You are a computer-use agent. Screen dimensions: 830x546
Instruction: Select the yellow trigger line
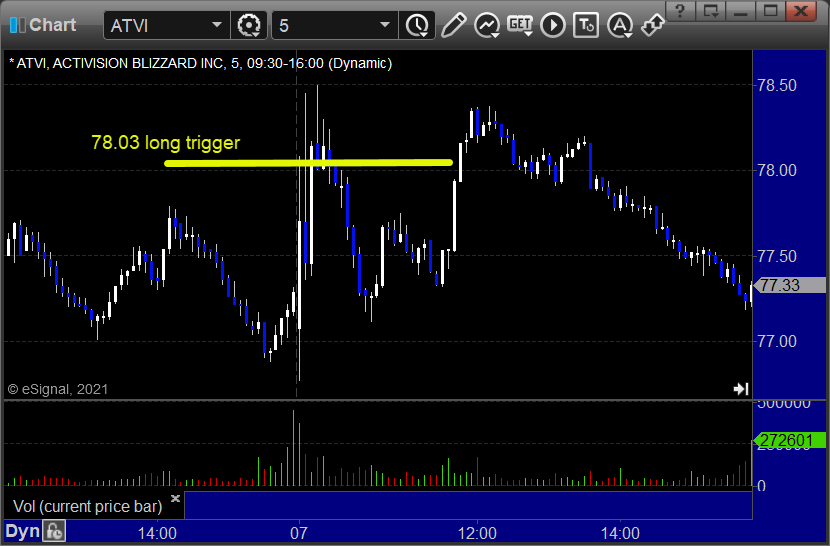(x=308, y=163)
